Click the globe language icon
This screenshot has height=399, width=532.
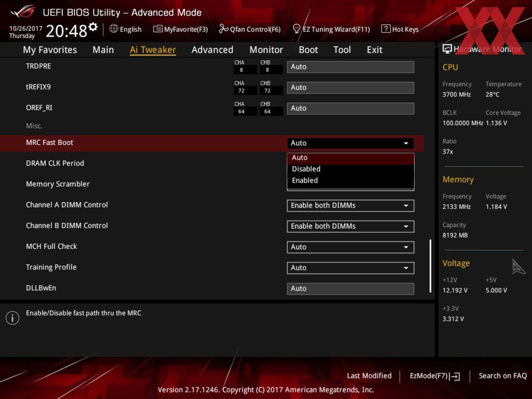[113, 29]
